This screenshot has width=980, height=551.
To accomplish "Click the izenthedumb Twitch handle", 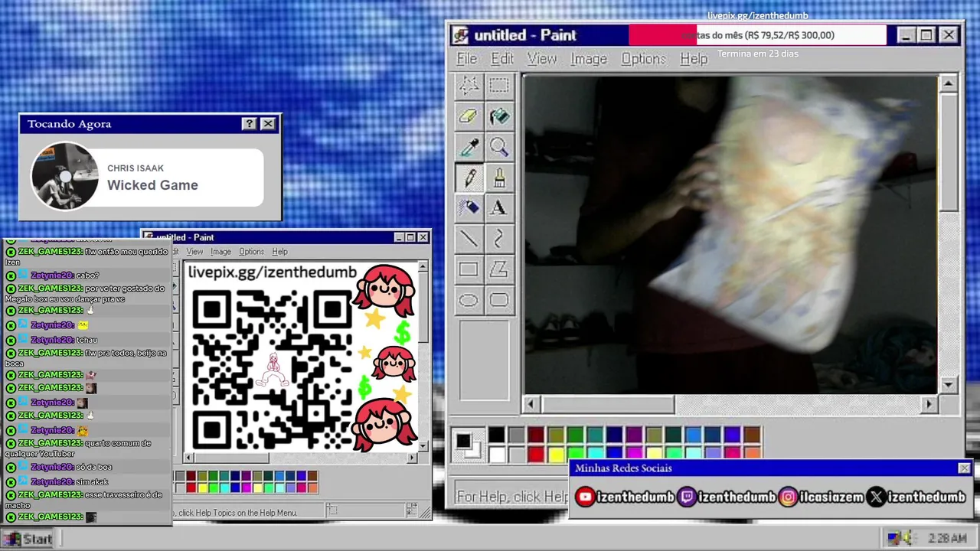I will click(x=737, y=497).
